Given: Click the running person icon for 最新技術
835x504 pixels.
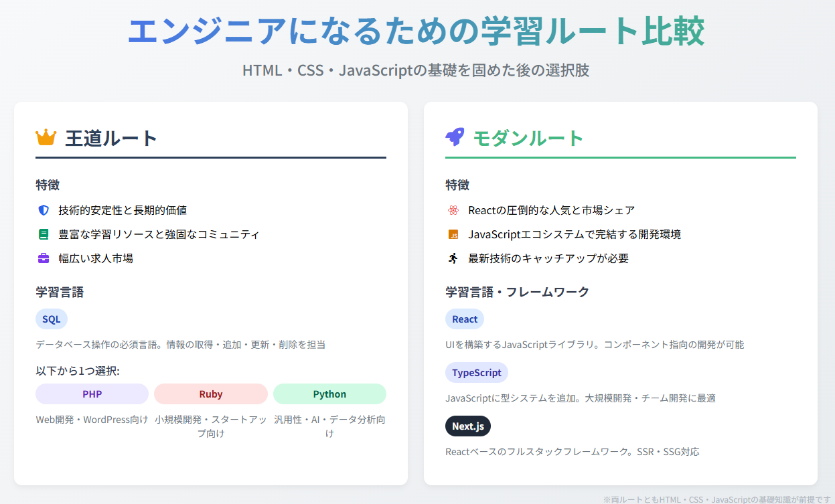Looking at the screenshot, I should click(453, 258).
